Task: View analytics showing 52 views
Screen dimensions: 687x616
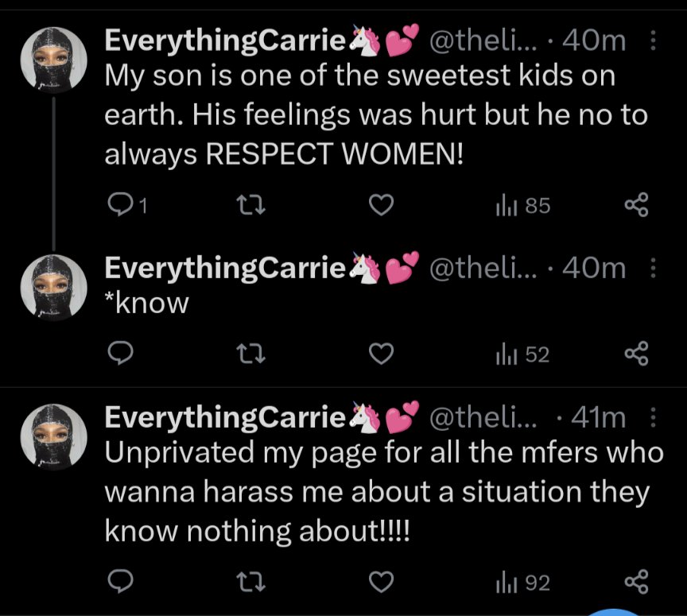Action: tap(522, 354)
